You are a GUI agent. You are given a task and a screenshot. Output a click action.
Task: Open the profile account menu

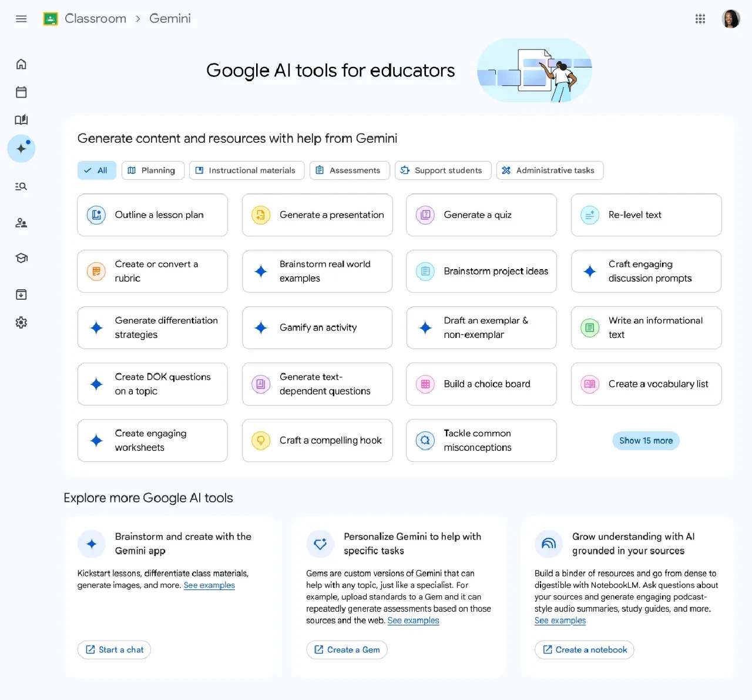coord(731,18)
